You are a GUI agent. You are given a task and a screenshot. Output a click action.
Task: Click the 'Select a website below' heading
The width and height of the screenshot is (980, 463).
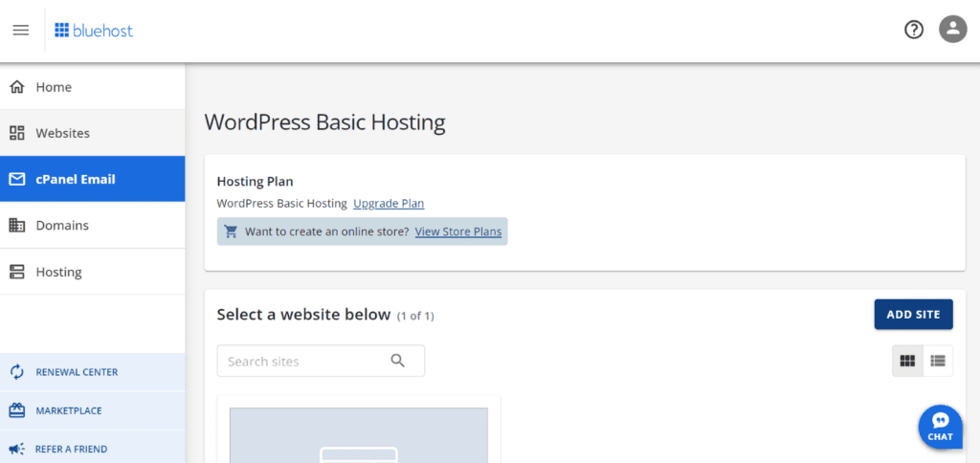(x=303, y=315)
